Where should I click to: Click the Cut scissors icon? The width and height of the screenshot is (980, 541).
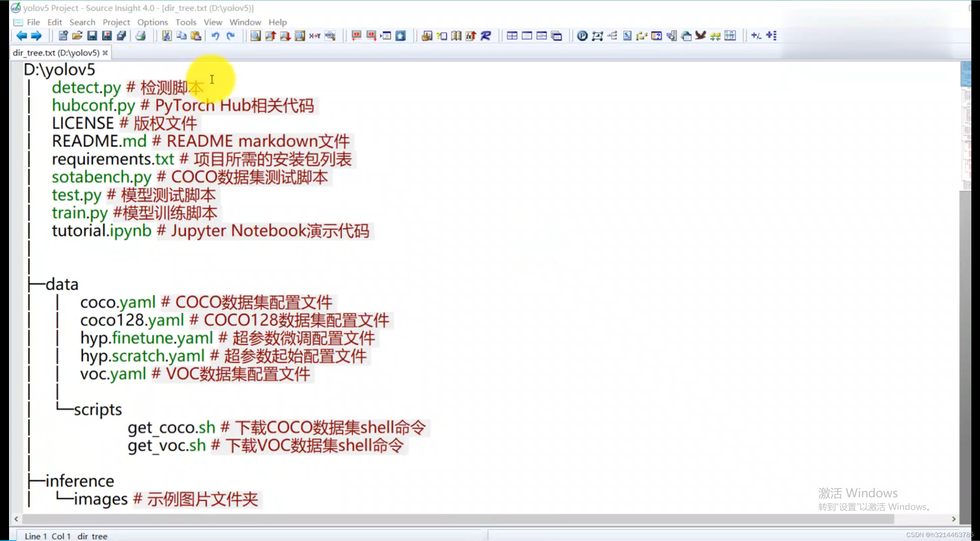click(167, 36)
